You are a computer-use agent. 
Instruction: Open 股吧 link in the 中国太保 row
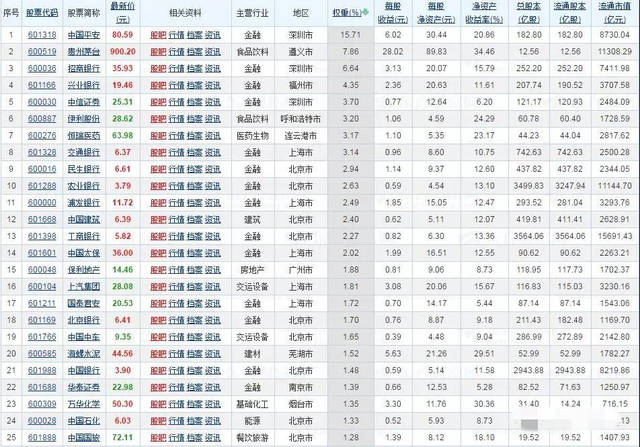(158, 253)
